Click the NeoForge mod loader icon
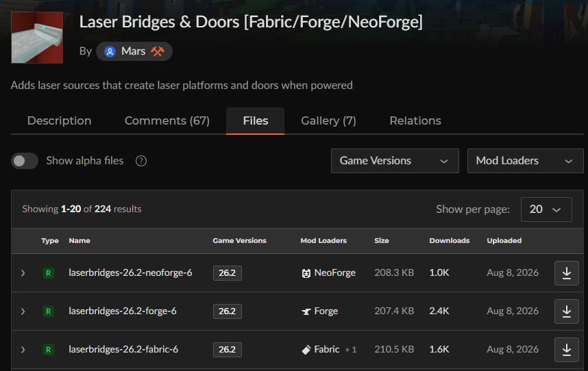Screen dimensions: 588x371 click(x=306, y=273)
